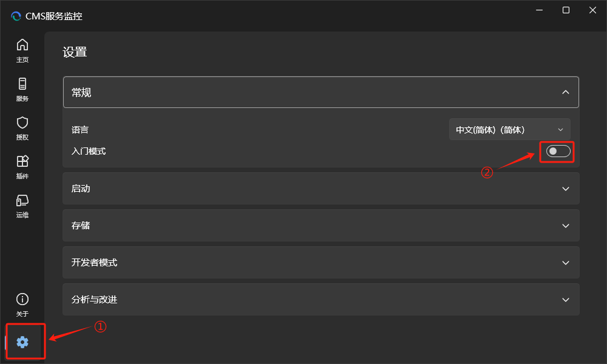Click the CMS服务监控 app logo
The image size is (607, 364).
16,16
